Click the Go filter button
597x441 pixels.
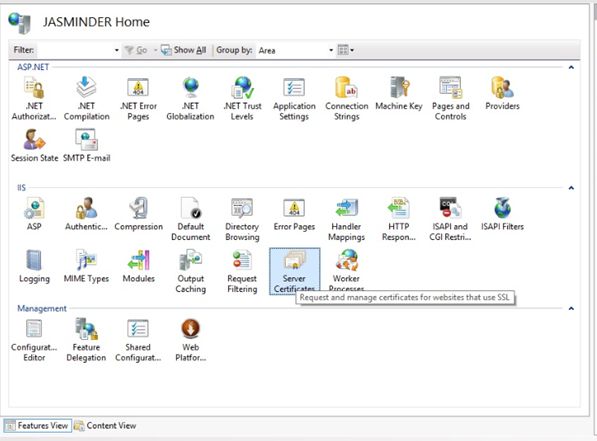point(136,50)
